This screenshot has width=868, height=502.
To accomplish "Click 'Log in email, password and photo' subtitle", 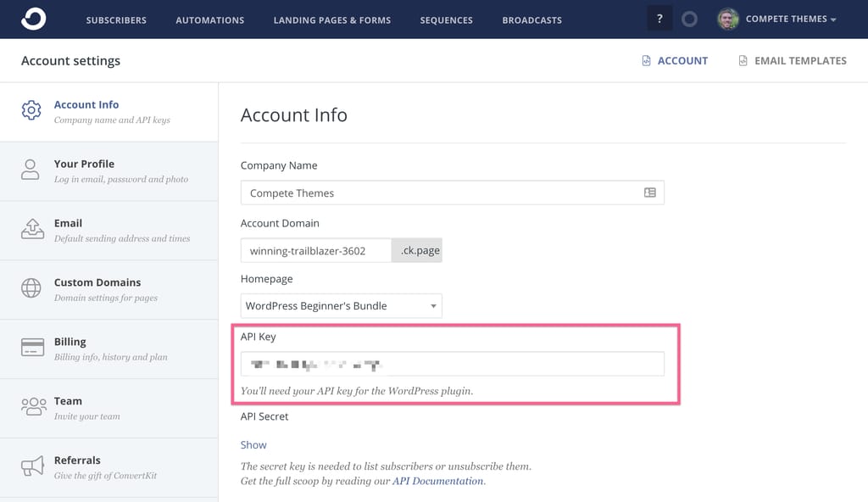I will pyautogui.click(x=121, y=180).
